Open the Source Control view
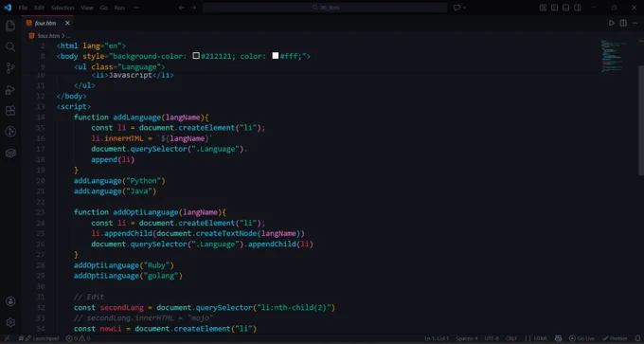 (10, 68)
